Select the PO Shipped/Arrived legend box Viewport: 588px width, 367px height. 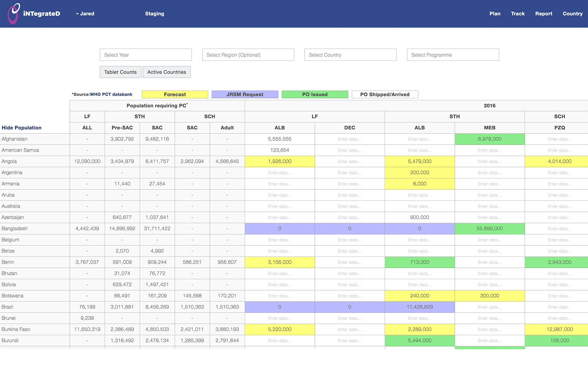point(385,94)
